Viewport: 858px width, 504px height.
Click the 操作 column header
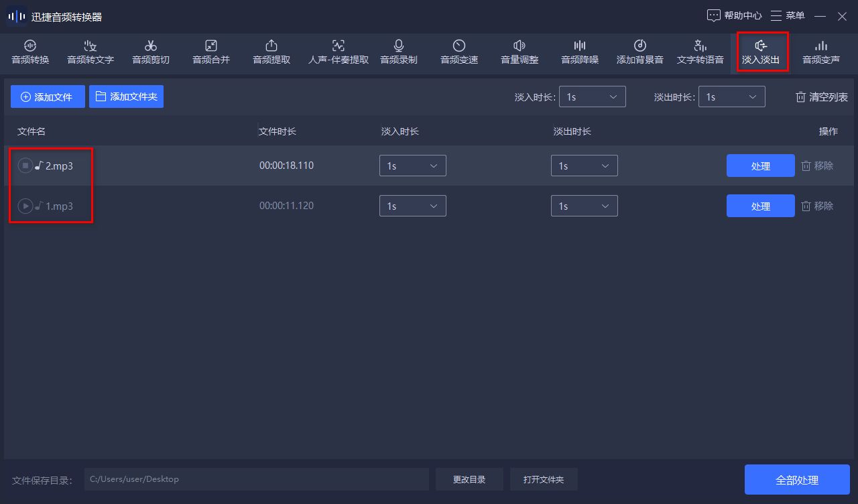(829, 131)
